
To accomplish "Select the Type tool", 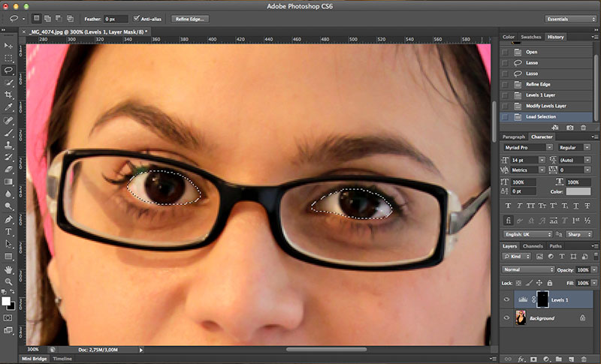I will coord(8,231).
